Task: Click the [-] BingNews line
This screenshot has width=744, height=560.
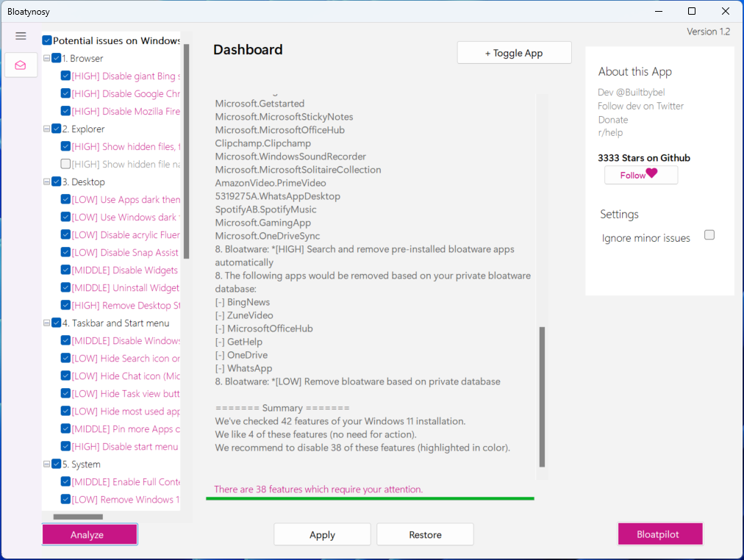Action: (243, 302)
